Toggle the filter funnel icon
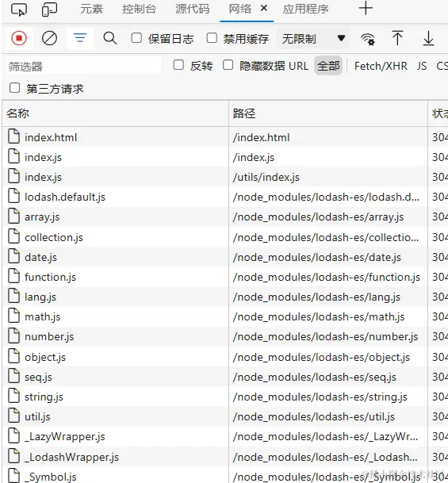Viewport: 448px width, 483px height. [x=80, y=38]
